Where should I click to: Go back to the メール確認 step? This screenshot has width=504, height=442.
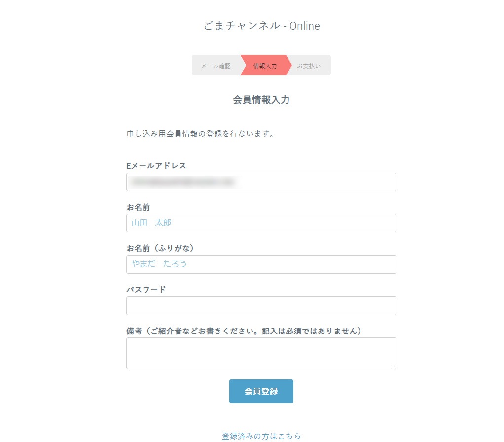(216, 66)
